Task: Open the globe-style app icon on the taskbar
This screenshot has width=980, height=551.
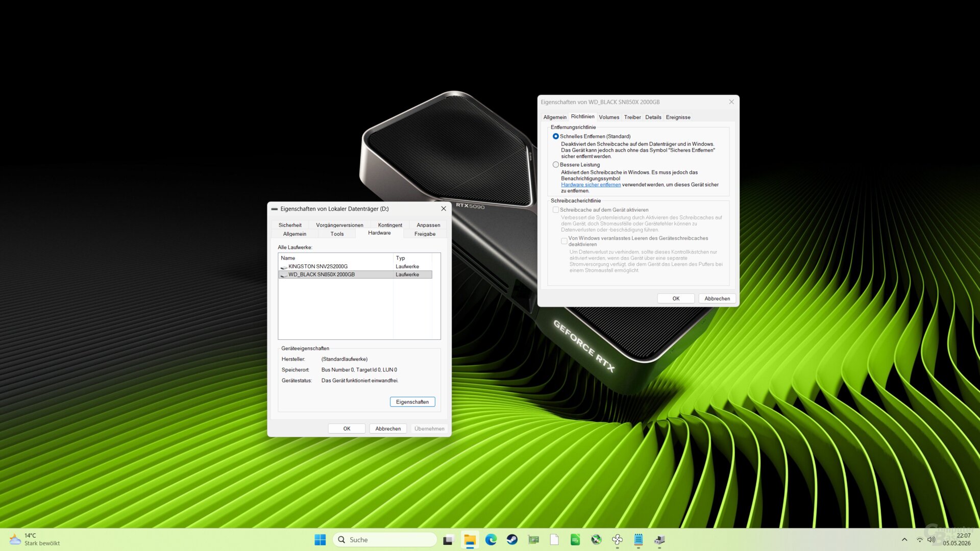Action: point(596,540)
